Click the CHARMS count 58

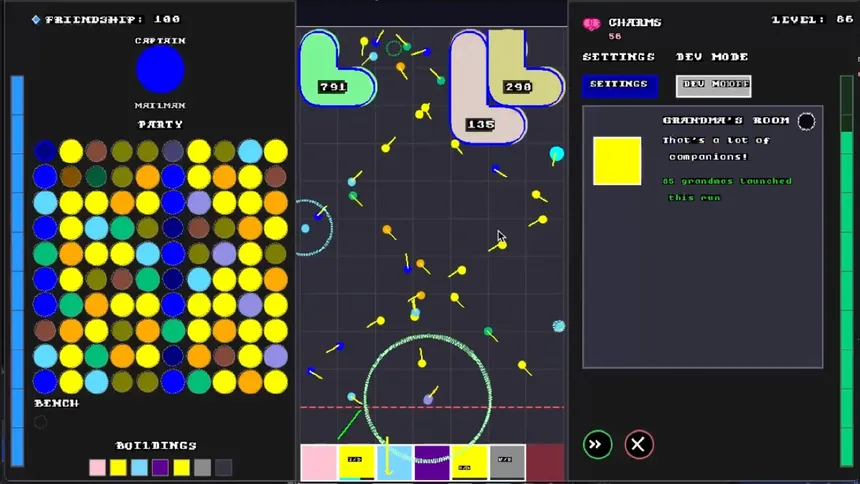pyautogui.click(x=615, y=36)
